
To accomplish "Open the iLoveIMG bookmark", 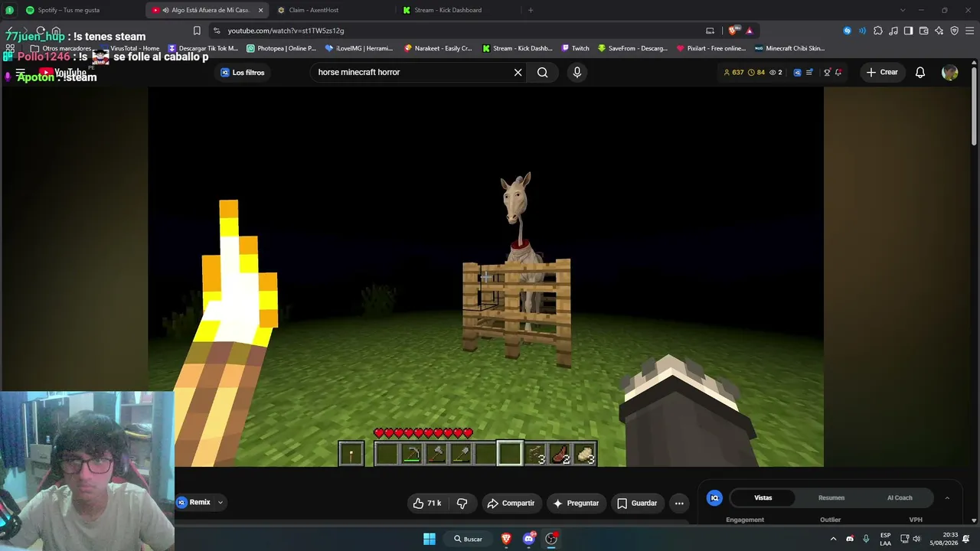I will pyautogui.click(x=359, y=48).
